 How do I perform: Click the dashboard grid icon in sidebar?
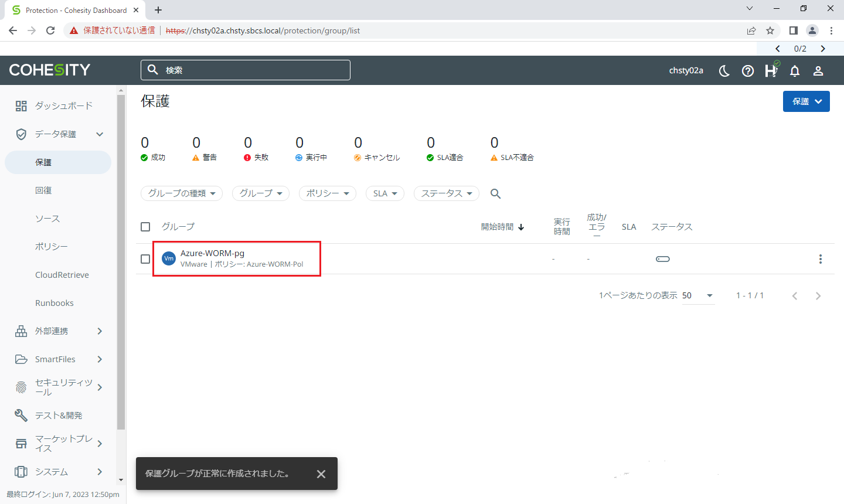click(x=21, y=106)
